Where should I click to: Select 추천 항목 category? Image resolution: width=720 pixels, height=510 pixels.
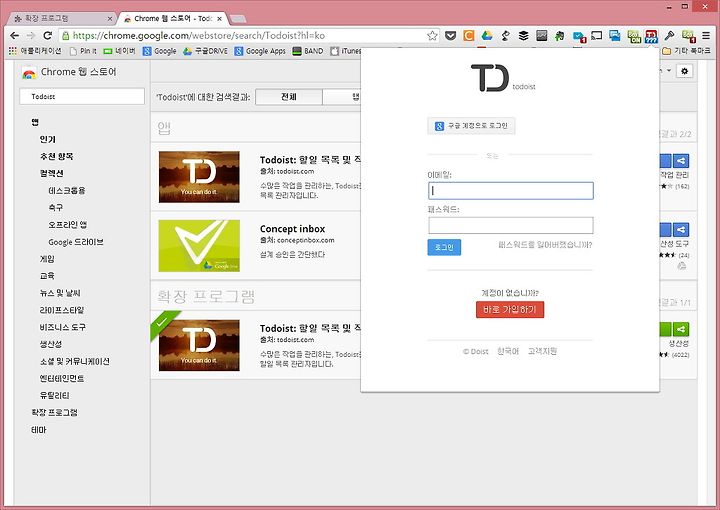(x=56, y=157)
